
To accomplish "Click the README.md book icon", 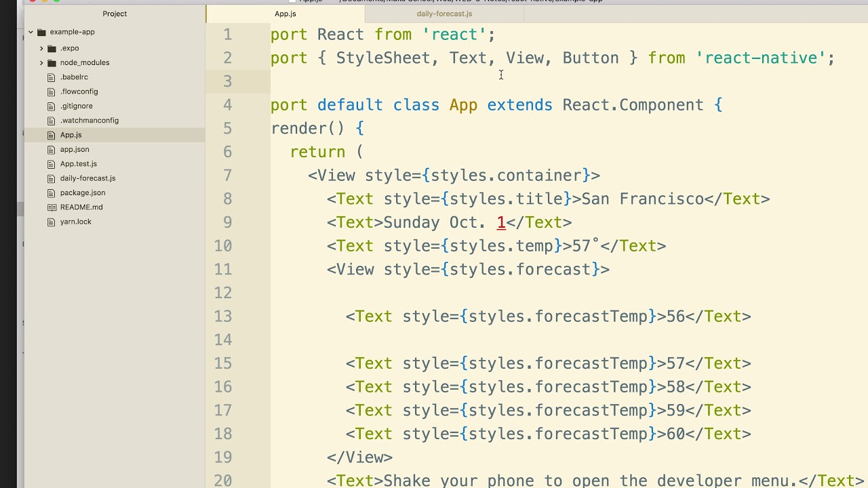I will (51, 207).
